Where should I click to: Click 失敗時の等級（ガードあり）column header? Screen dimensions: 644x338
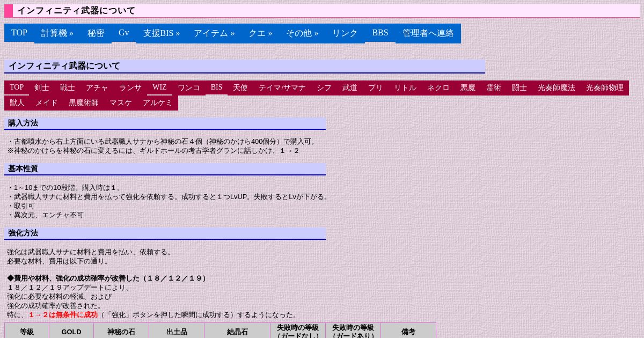coord(353,332)
